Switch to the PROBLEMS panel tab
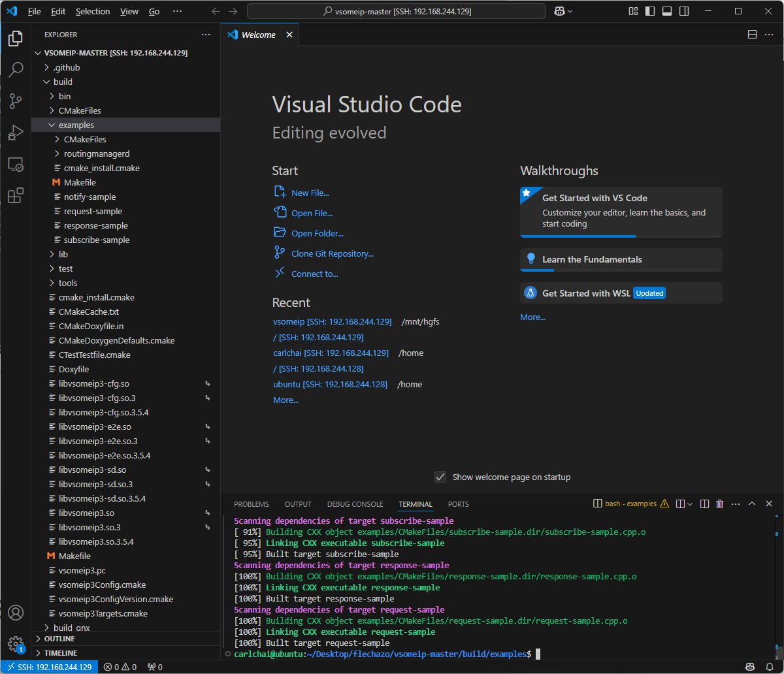 (x=252, y=504)
